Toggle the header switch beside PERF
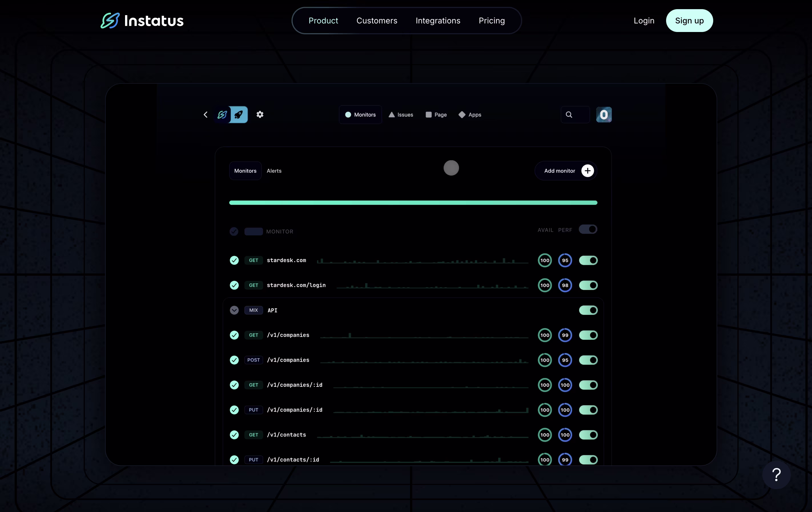 [x=588, y=229]
